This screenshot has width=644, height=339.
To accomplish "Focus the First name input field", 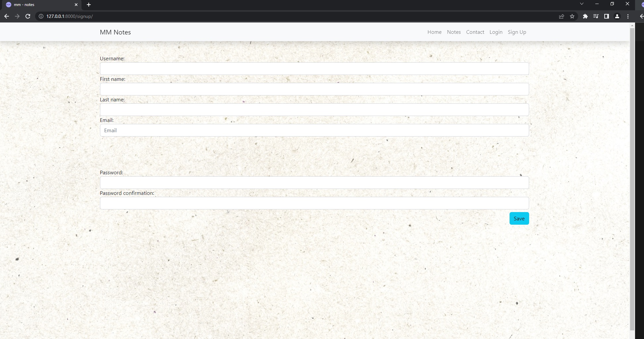I will (314, 89).
